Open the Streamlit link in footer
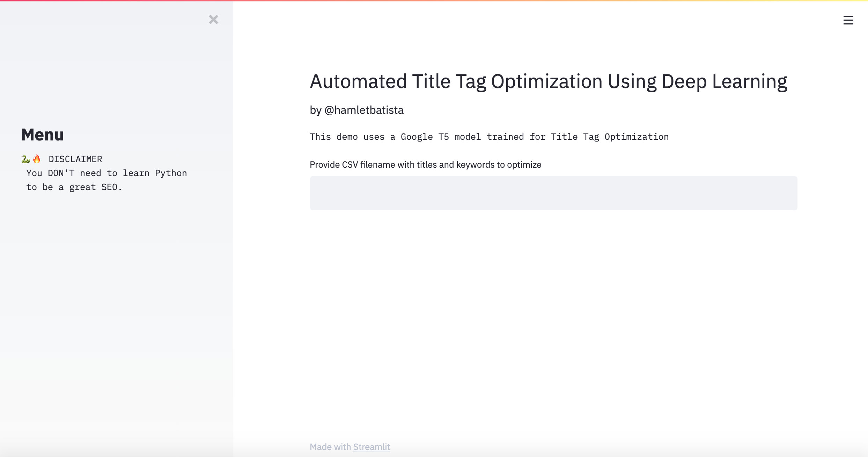The image size is (868, 457). [x=372, y=447]
